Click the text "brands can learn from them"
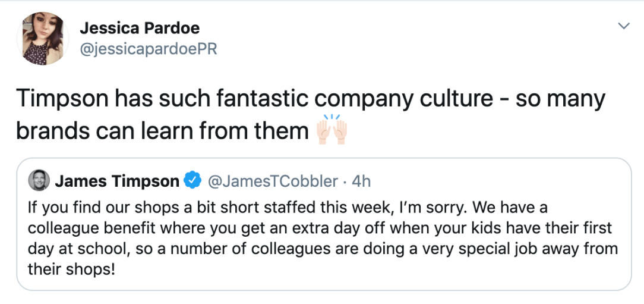 tap(162, 130)
